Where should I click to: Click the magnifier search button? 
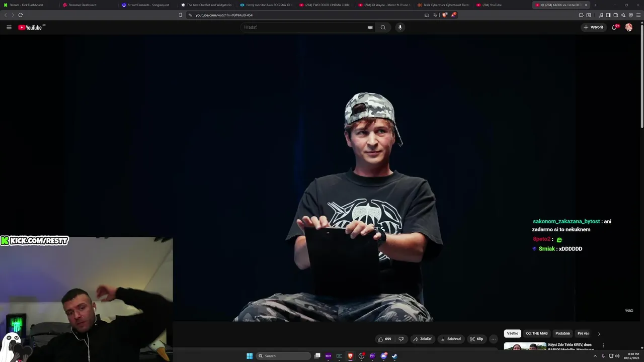click(383, 27)
